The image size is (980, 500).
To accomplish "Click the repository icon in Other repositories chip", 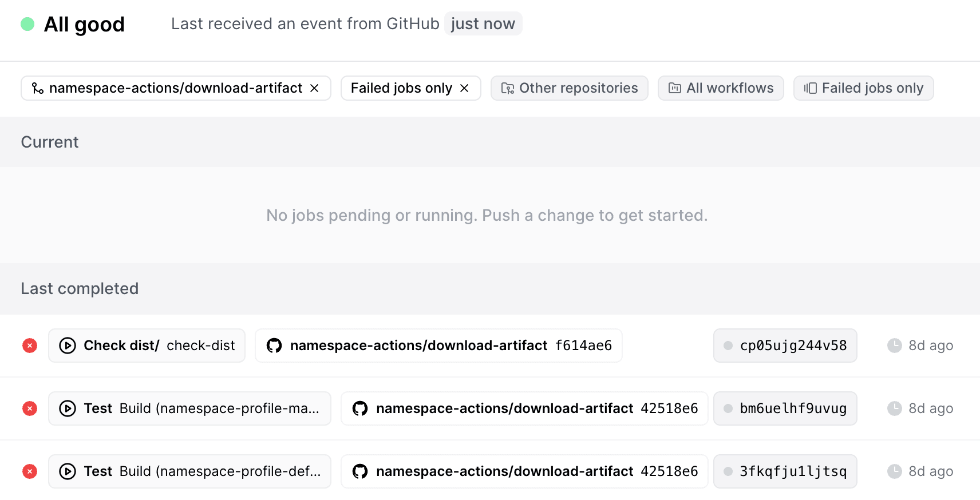I will [506, 88].
